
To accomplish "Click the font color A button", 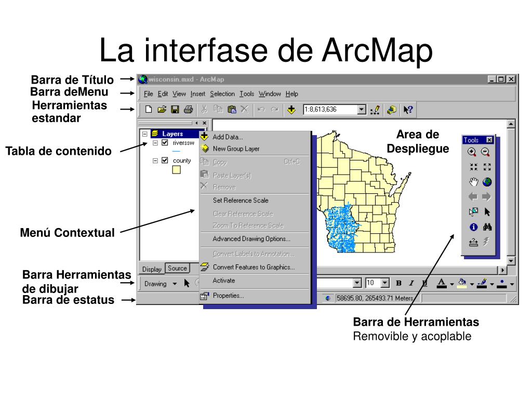I will (x=442, y=283).
